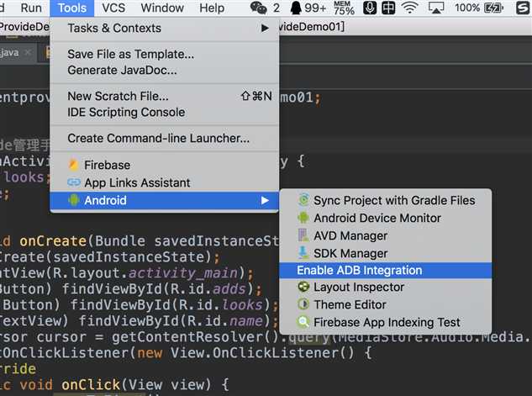532x396 pixels.
Task: Select Generate JavaDoc... entry
Action: tap(165, 71)
